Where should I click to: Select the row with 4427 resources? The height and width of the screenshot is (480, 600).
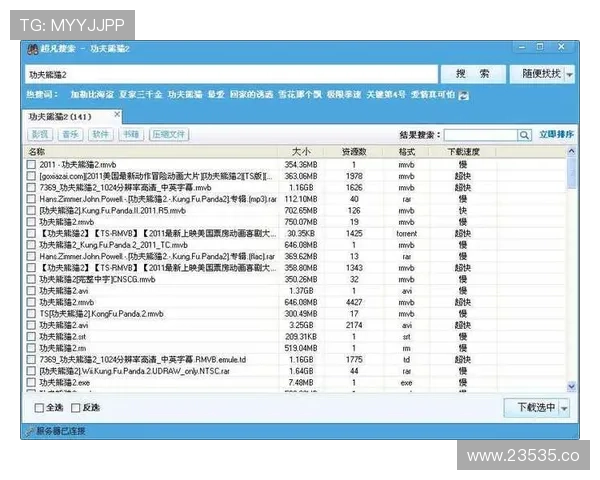coord(295,302)
